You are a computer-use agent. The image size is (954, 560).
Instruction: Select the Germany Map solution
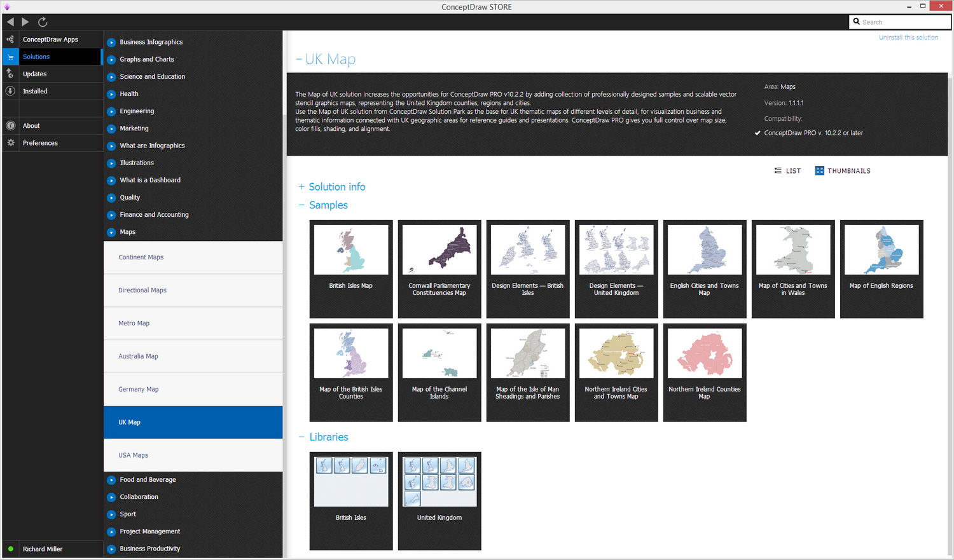coord(193,390)
